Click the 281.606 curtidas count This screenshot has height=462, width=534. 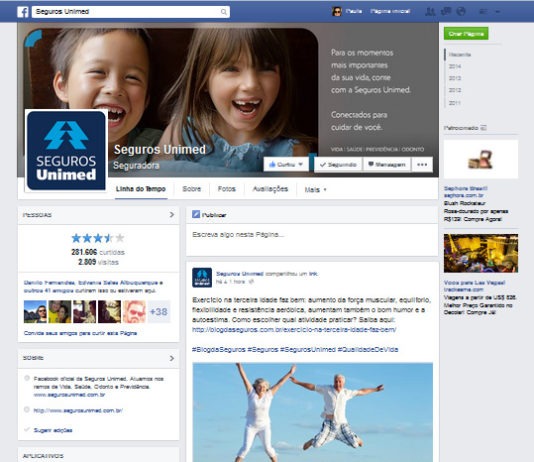coord(98,252)
